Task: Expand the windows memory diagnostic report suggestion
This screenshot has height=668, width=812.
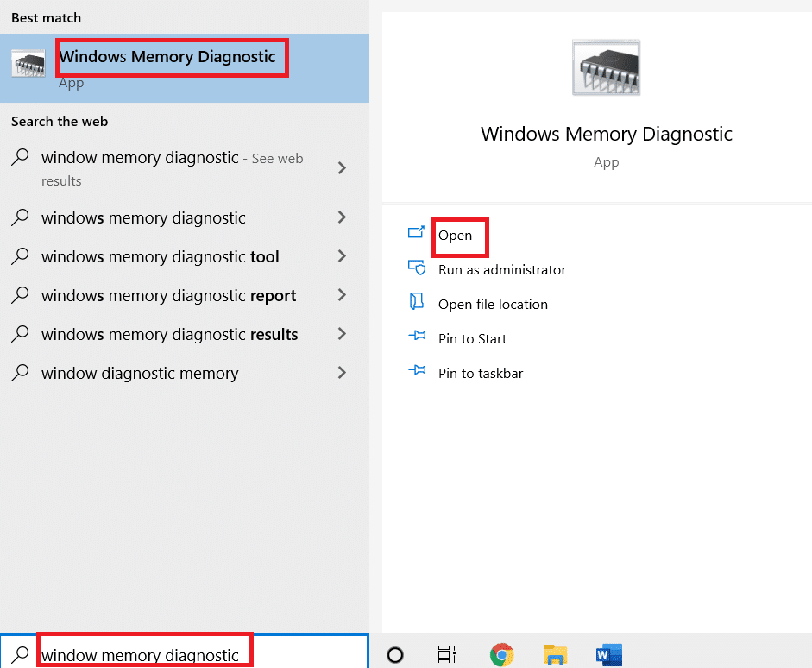Action: pos(342,295)
